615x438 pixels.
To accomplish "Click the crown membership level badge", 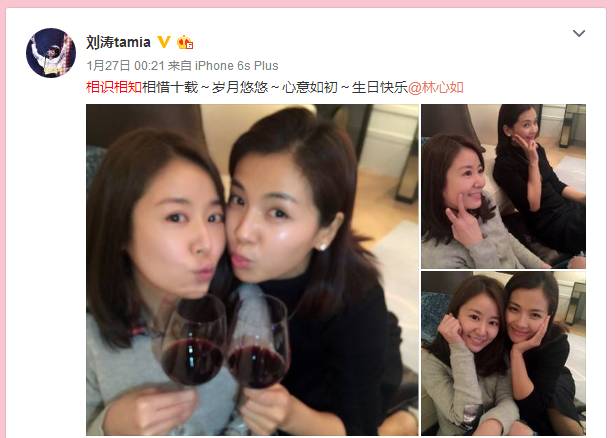I will (x=185, y=42).
